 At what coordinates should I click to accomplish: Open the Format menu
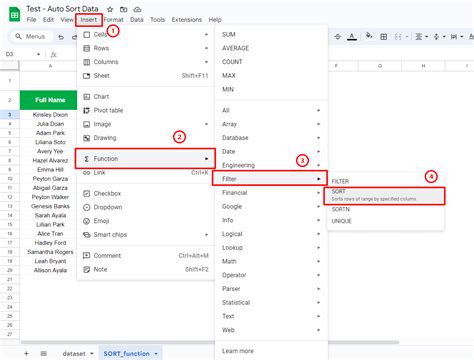(x=113, y=20)
